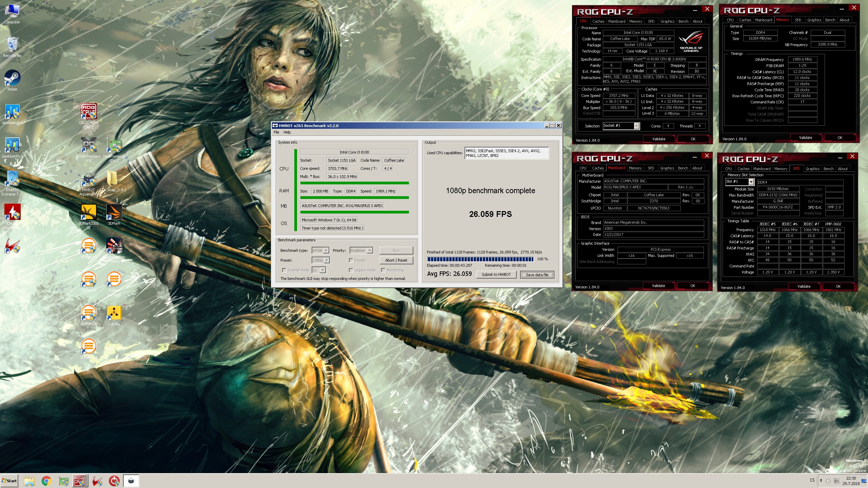Image resolution: width=868 pixels, height=488 pixels.
Task: Open the 3DMark05 shortcut
Action: (x=88, y=282)
